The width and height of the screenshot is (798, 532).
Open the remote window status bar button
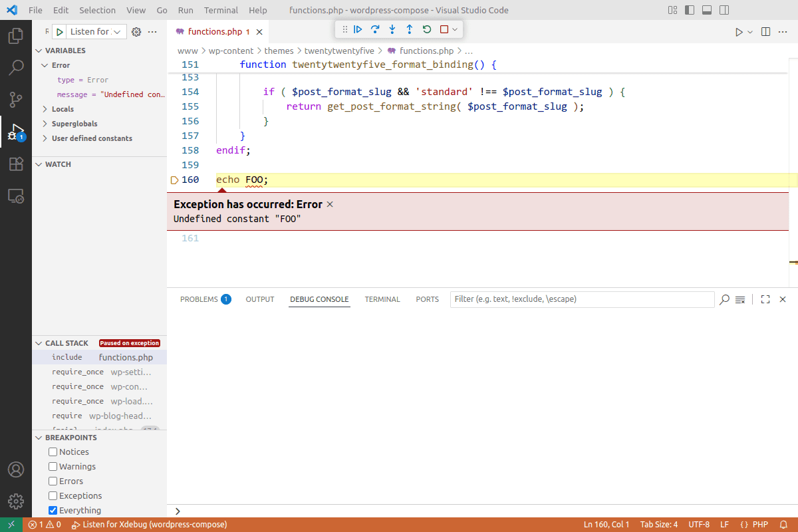click(x=11, y=525)
